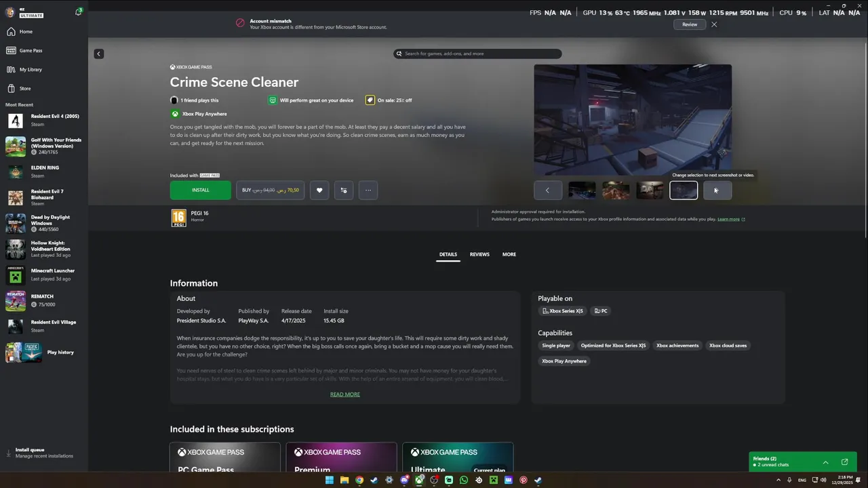868x488 pixels.
Task: Click the search games input field
Action: click(x=478, y=54)
